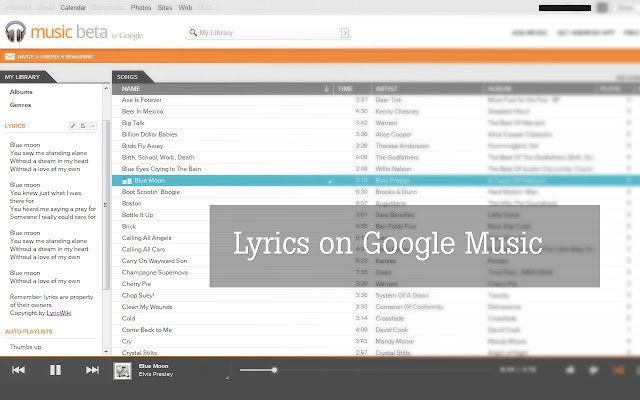Select the SONGS tab
This screenshot has height=400, width=640.
[x=130, y=77]
